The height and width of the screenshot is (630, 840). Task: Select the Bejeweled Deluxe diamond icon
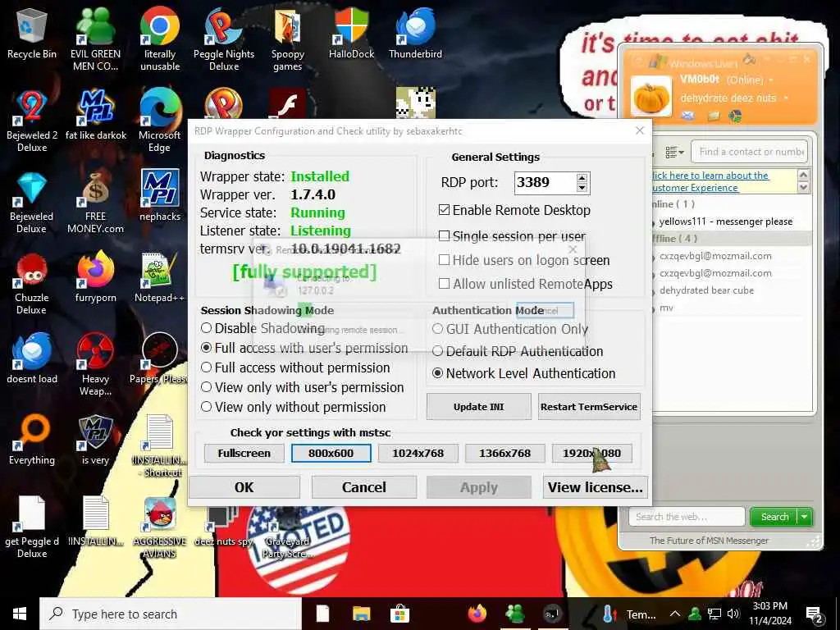click(x=32, y=202)
